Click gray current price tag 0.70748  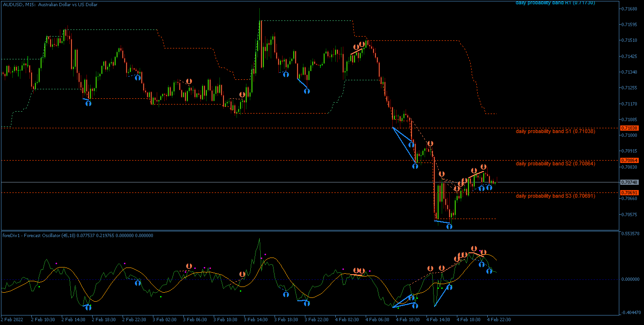[x=629, y=182]
